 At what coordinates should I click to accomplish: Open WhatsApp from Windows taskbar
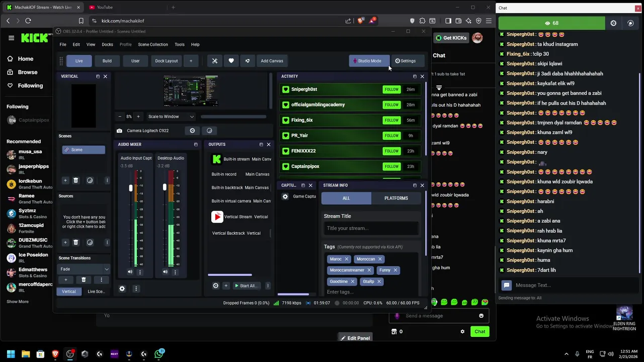tap(159, 354)
